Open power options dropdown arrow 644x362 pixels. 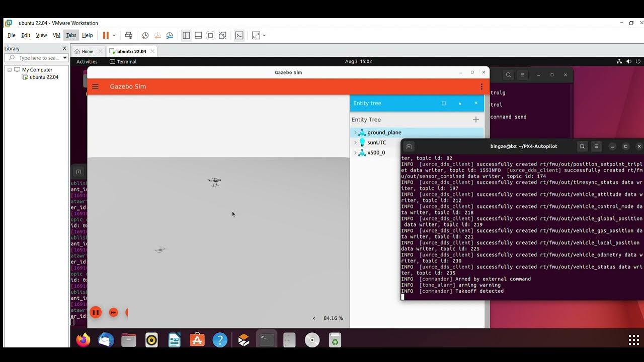114,35
